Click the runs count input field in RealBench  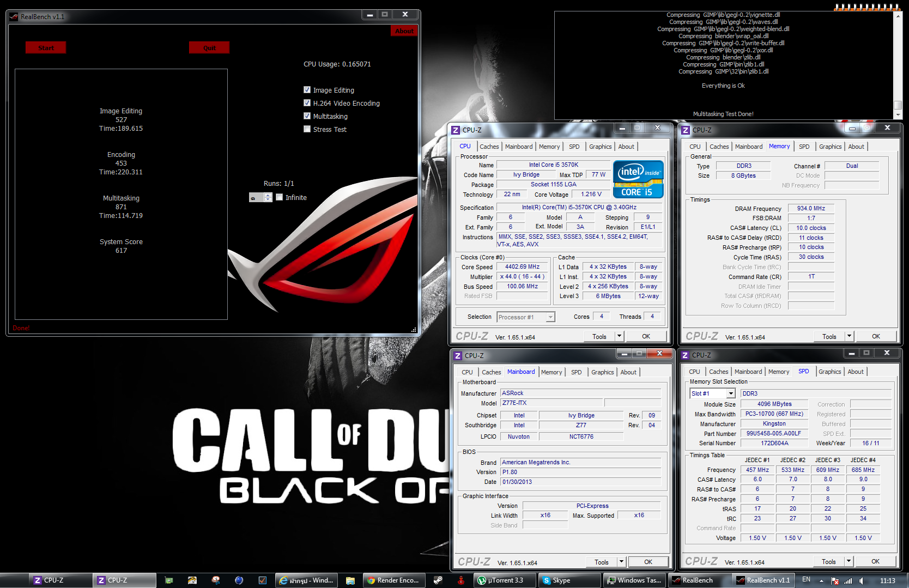tap(257, 197)
